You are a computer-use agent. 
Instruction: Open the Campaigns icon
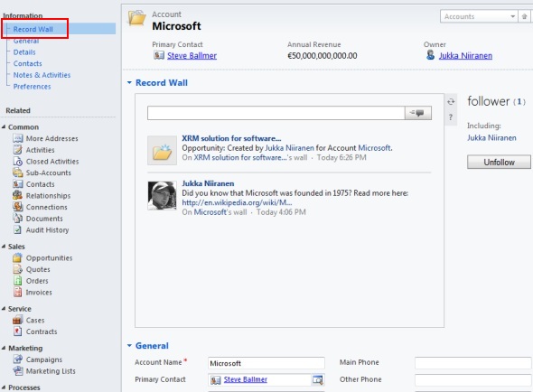point(18,359)
